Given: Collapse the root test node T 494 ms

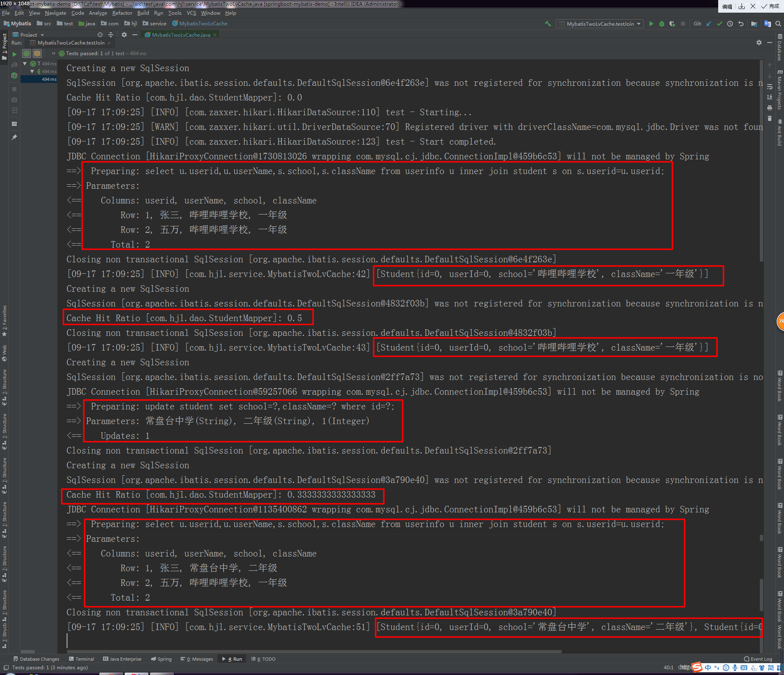Looking at the screenshot, I should (25, 64).
